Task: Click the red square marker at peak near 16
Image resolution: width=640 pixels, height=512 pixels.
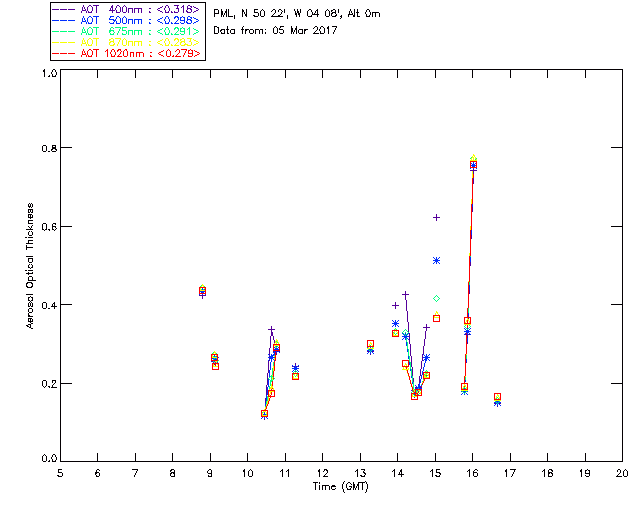Action: [473, 165]
